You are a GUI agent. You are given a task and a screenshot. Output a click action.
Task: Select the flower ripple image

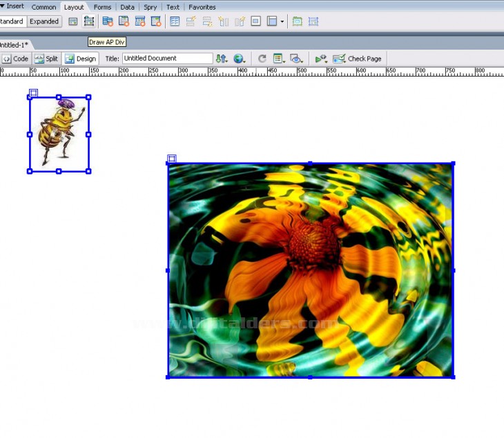point(311,270)
